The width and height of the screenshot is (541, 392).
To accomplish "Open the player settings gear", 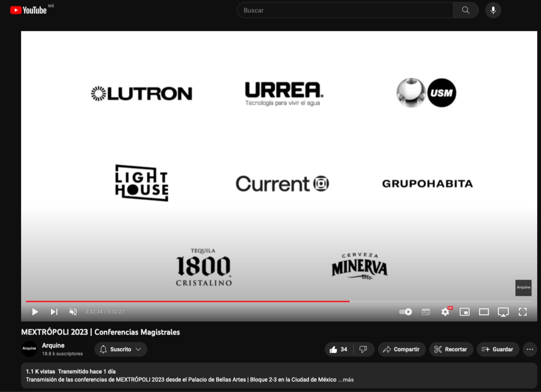I will pos(445,312).
